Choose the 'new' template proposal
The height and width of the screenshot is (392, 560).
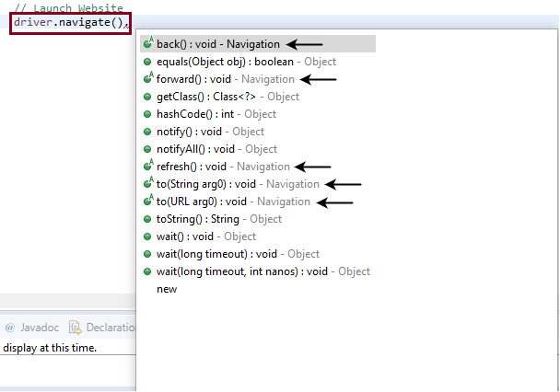pyautogui.click(x=167, y=289)
